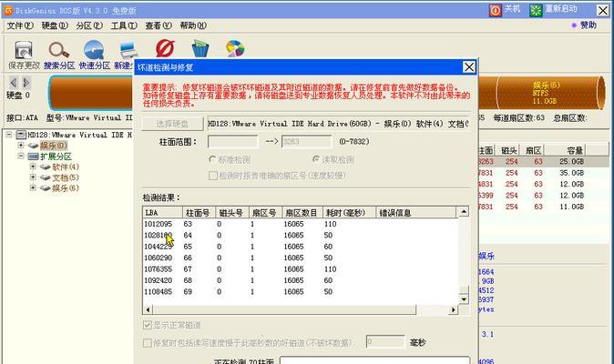The height and width of the screenshot is (364, 614).
Task: Click the 重新启动 restart icon in title bar
Action: coord(536,10)
